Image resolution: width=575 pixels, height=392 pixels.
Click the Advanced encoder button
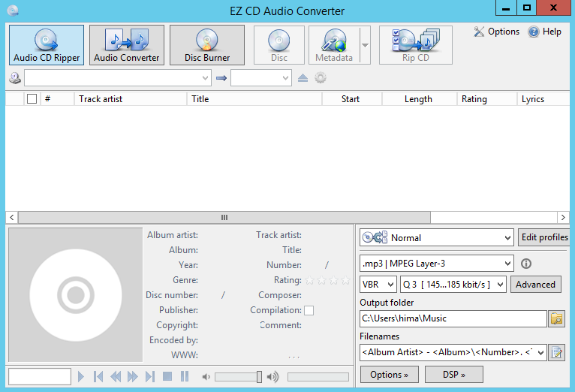[x=536, y=284]
